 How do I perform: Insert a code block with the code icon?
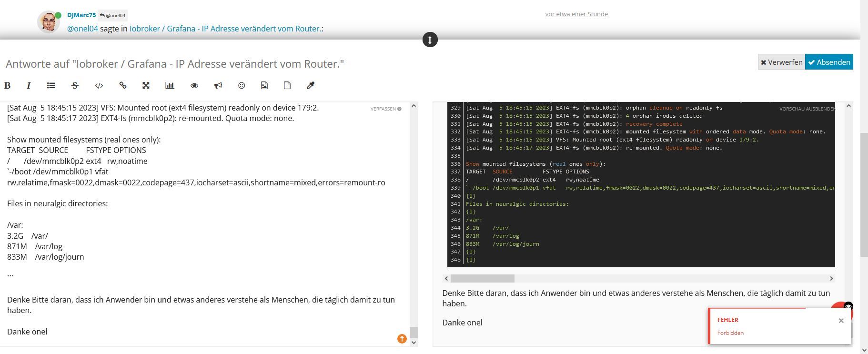click(x=99, y=86)
